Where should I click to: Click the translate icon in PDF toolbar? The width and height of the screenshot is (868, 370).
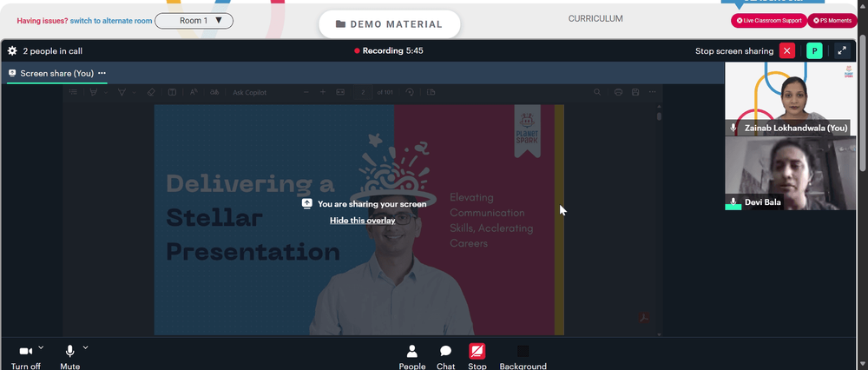214,92
